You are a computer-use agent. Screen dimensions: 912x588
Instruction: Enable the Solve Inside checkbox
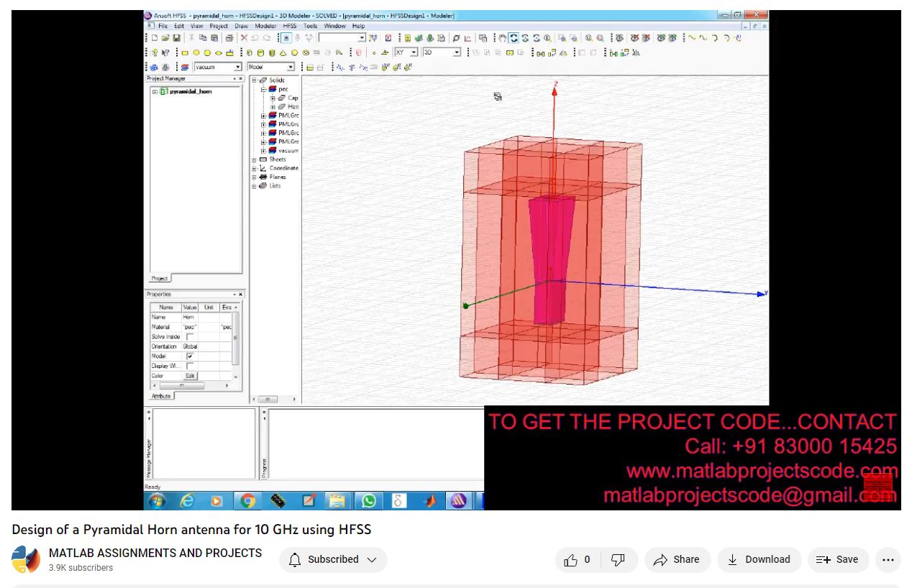coord(190,336)
